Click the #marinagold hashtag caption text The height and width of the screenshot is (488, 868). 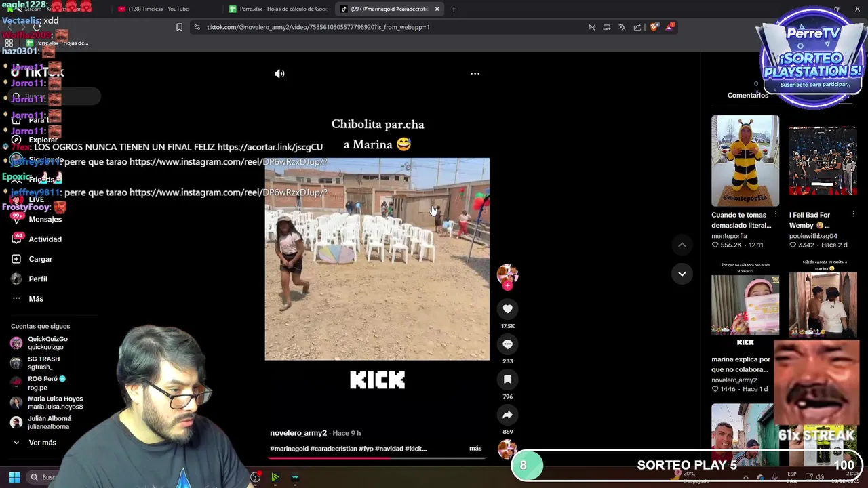(289, 449)
